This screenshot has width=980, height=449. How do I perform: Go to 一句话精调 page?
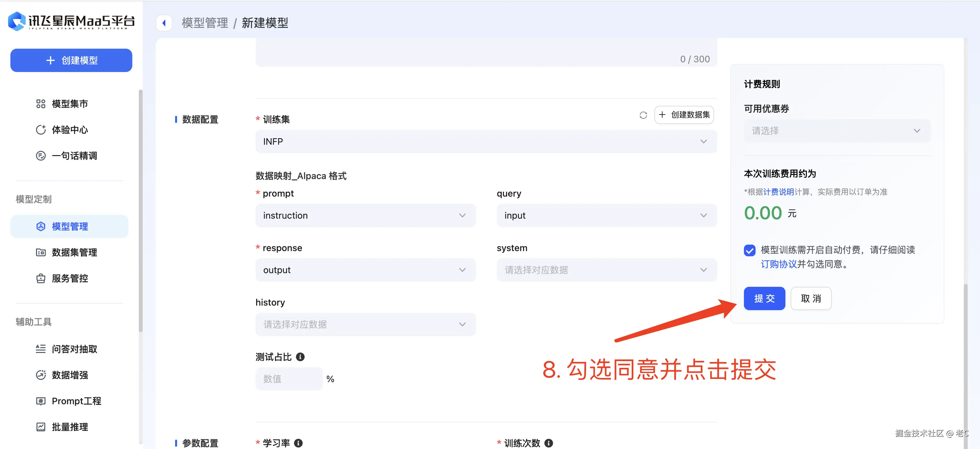(74, 155)
